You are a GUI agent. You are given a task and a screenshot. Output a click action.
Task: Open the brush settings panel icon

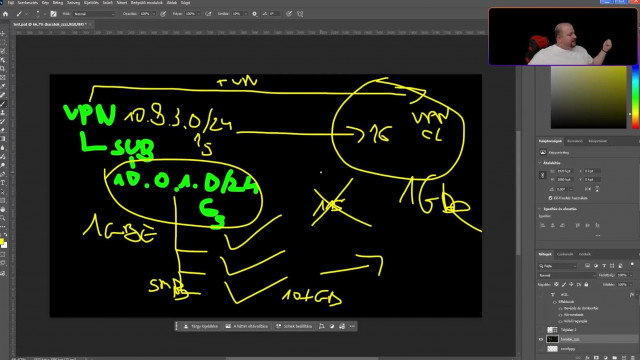click(53, 13)
